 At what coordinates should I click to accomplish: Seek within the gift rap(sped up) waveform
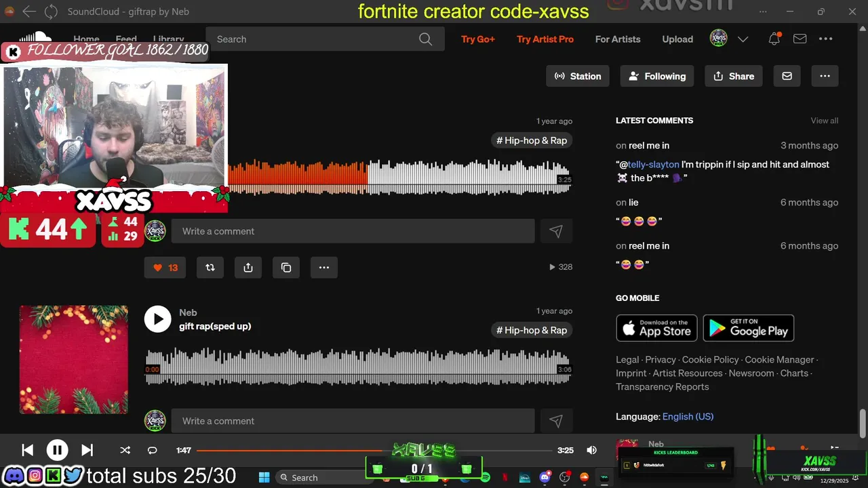tap(358, 367)
